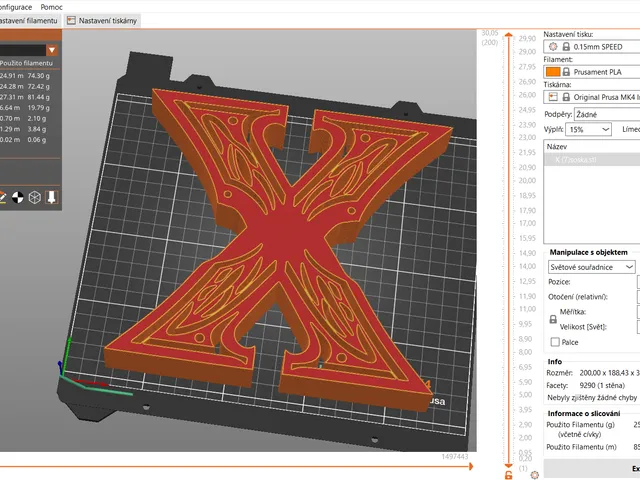The width and height of the screenshot is (640, 480).
Task: Click the 19.79 g filament value
Action: 39,108
